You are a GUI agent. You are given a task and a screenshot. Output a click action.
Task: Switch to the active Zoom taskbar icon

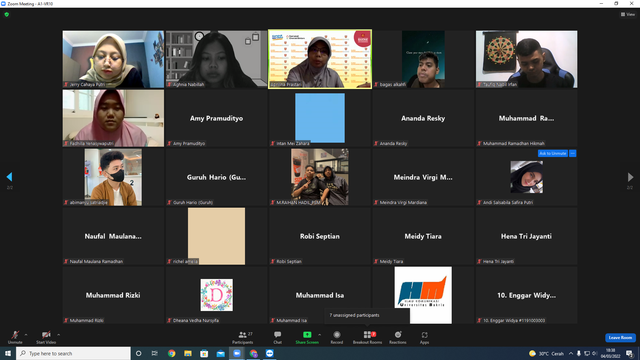click(x=237, y=353)
